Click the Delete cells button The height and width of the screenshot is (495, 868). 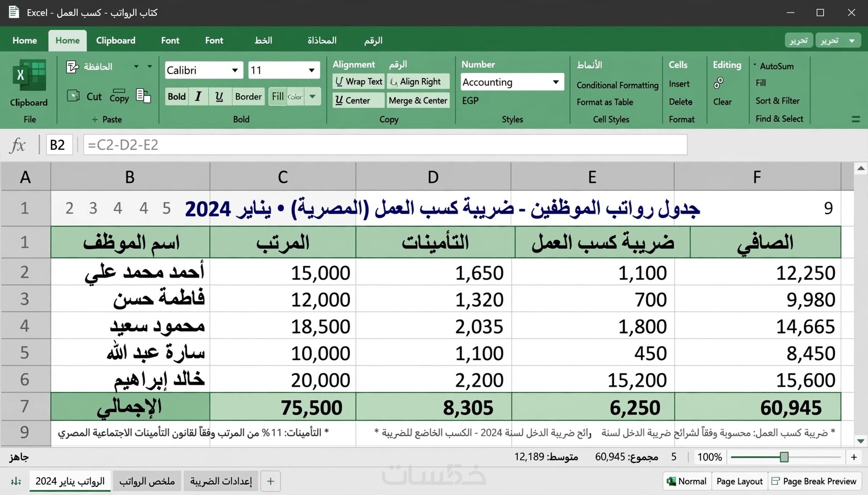click(681, 102)
